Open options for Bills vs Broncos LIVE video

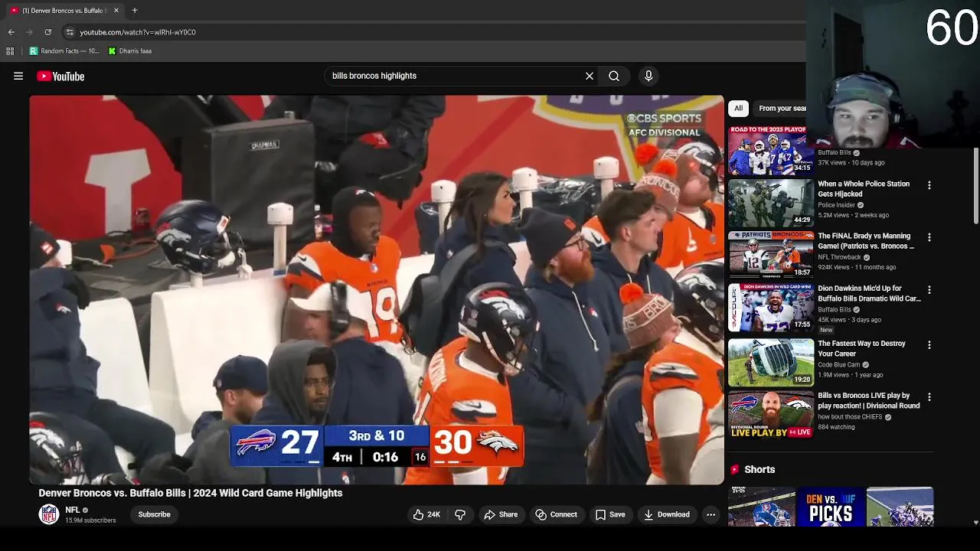[929, 397]
